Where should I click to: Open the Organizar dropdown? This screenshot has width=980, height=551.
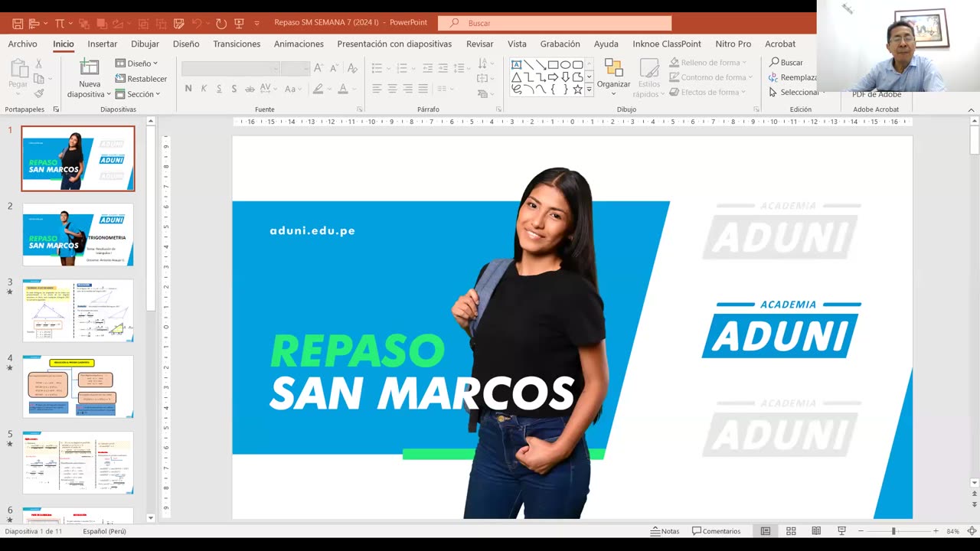pos(613,77)
